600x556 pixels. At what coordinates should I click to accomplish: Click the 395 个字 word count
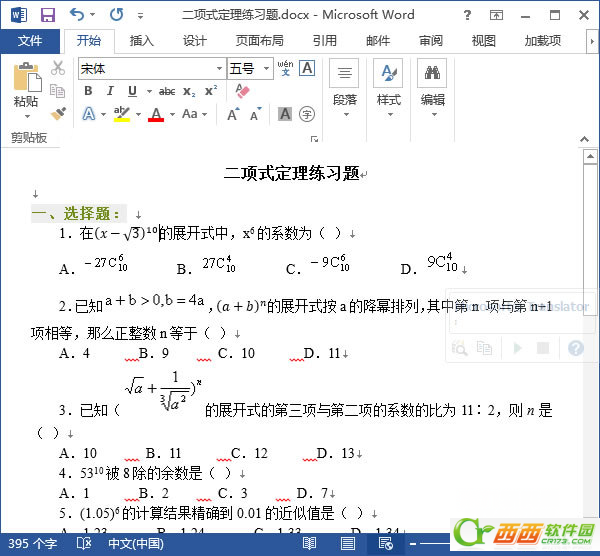pos(32,544)
